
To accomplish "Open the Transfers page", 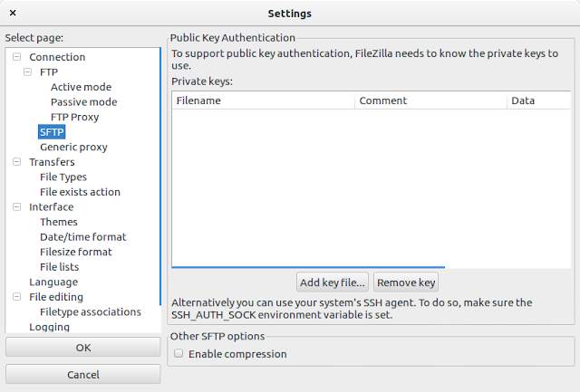I will point(52,162).
